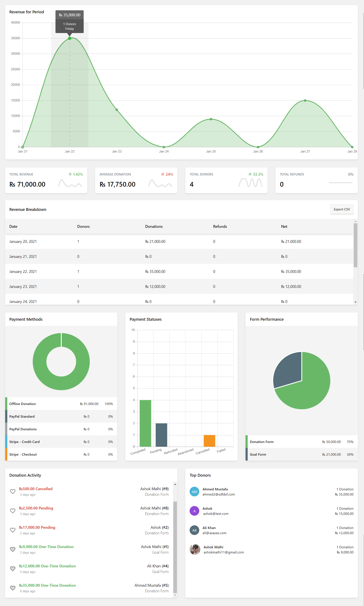Screen dimensions: 364x606
Task: Open the Rs12,000.00 One-Time Donation entry
Action: click(47, 566)
